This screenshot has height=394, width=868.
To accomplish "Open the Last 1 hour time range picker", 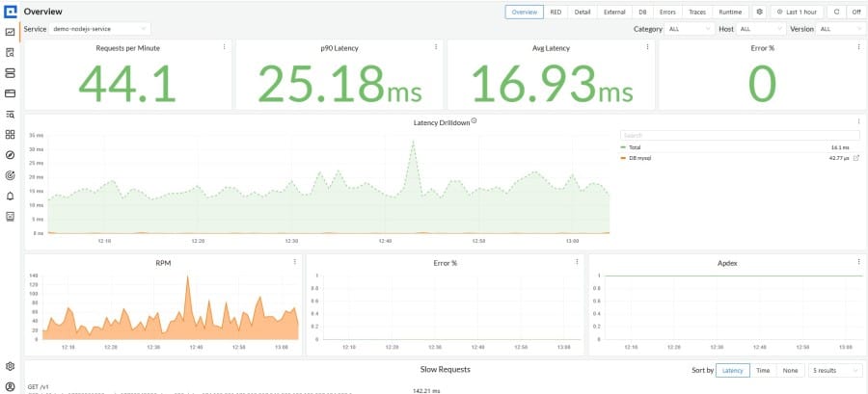I will 798,12.
